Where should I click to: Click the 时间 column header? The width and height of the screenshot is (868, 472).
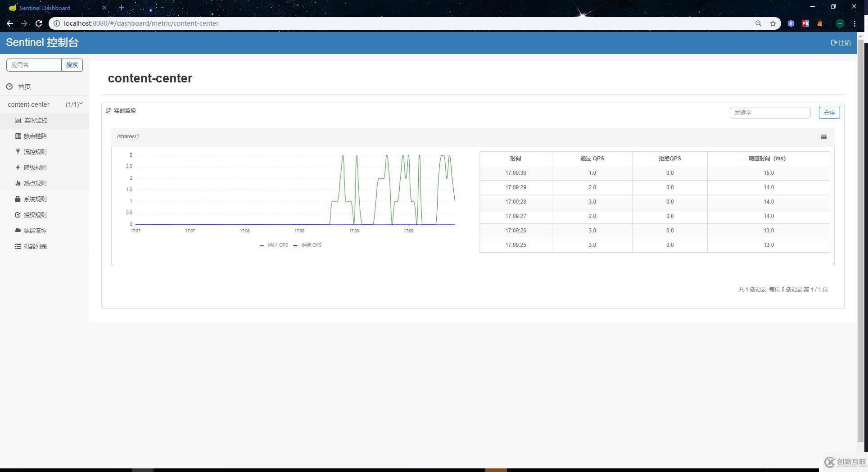coord(515,159)
